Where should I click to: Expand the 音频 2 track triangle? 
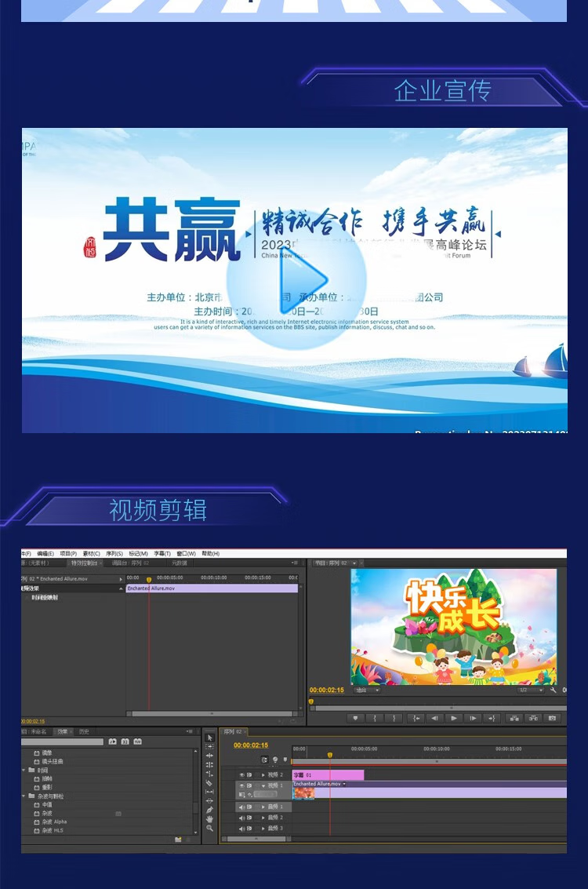click(x=263, y=818)
